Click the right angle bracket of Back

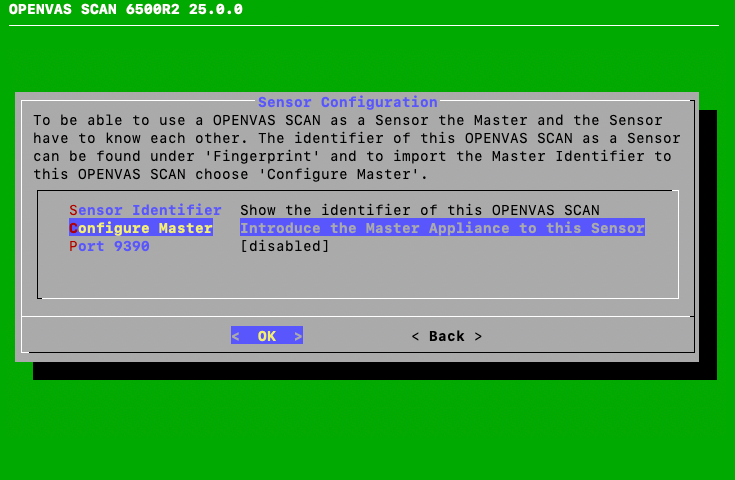[x=478, y=336]
